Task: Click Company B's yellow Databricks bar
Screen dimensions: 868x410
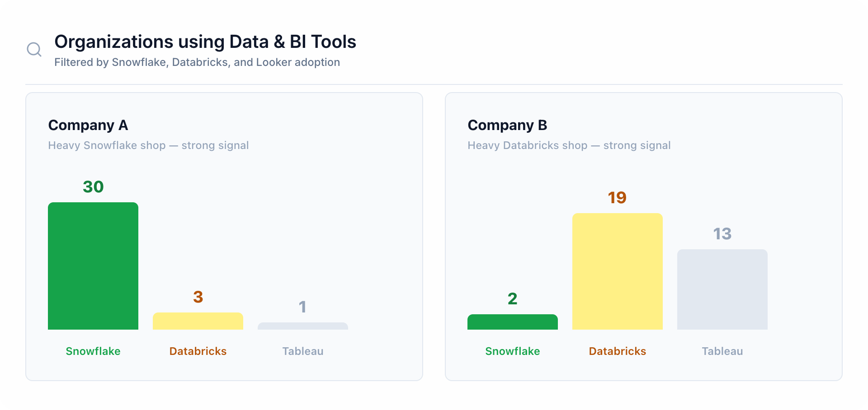Action: 618,271
